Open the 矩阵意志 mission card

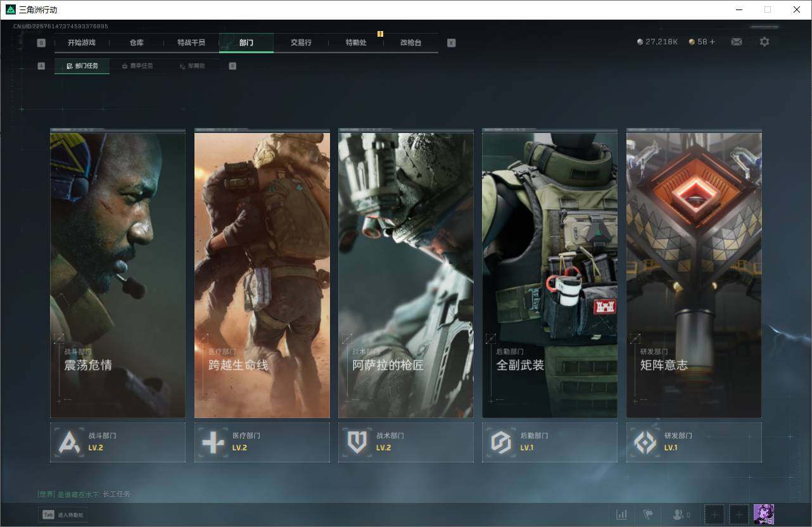694,275
